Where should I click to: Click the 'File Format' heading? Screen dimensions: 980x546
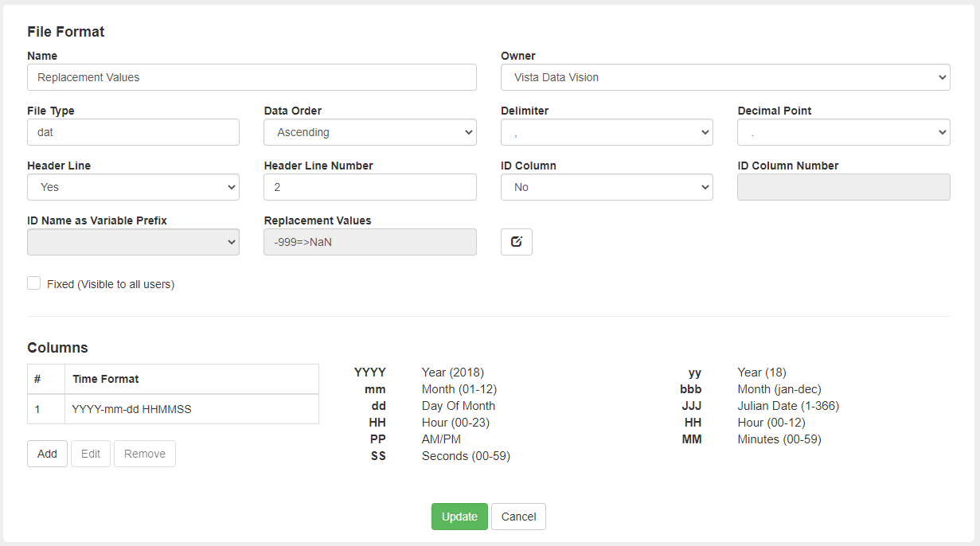(x=66, y=32)
